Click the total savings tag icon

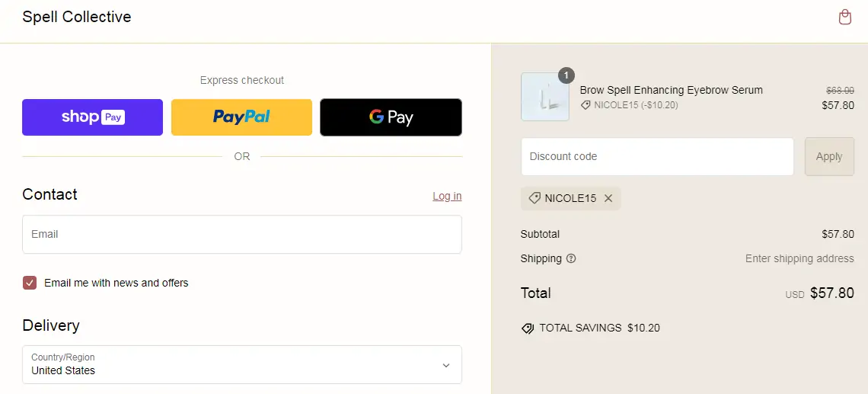pos(528,328)
